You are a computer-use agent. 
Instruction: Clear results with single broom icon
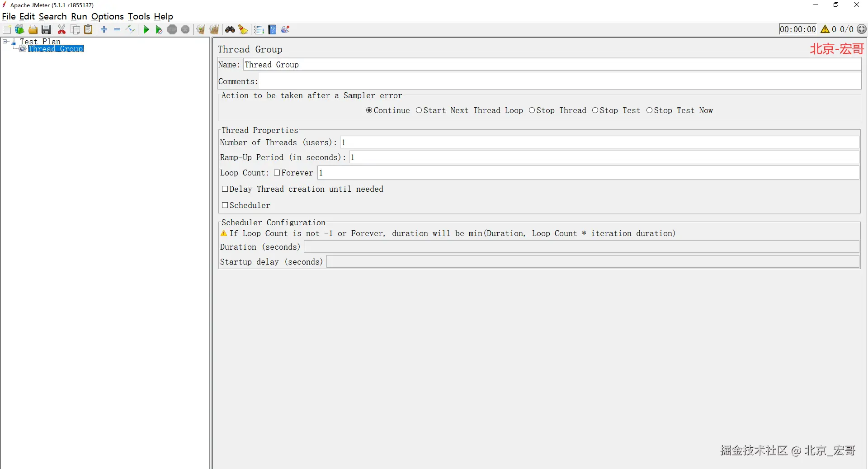click(201, 29)
